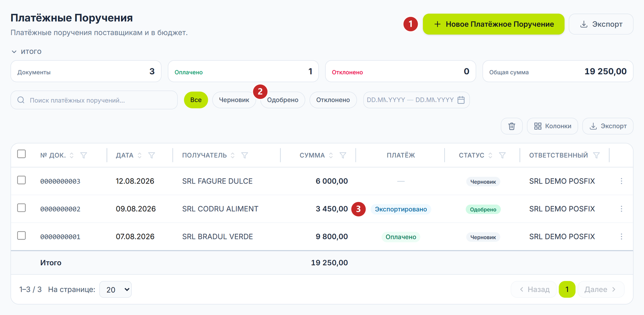The height and width of the screenshot is (315, 644).
Task: Filter by Черновик status
Action: pyautogui.click(x=234, y=100)
